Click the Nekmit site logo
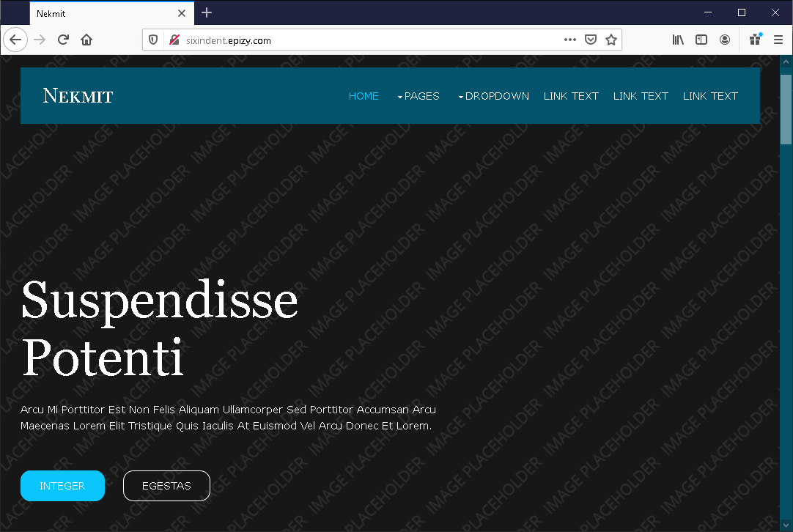Screen dimensions: 793x532 point(78,96)
